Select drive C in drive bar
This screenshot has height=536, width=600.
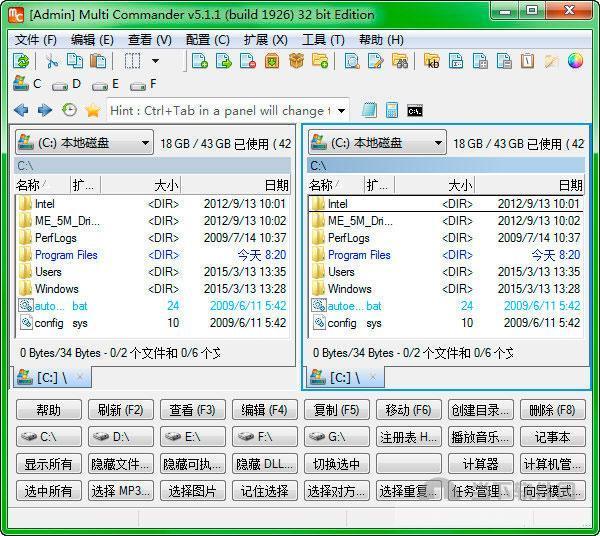[27, 84]
